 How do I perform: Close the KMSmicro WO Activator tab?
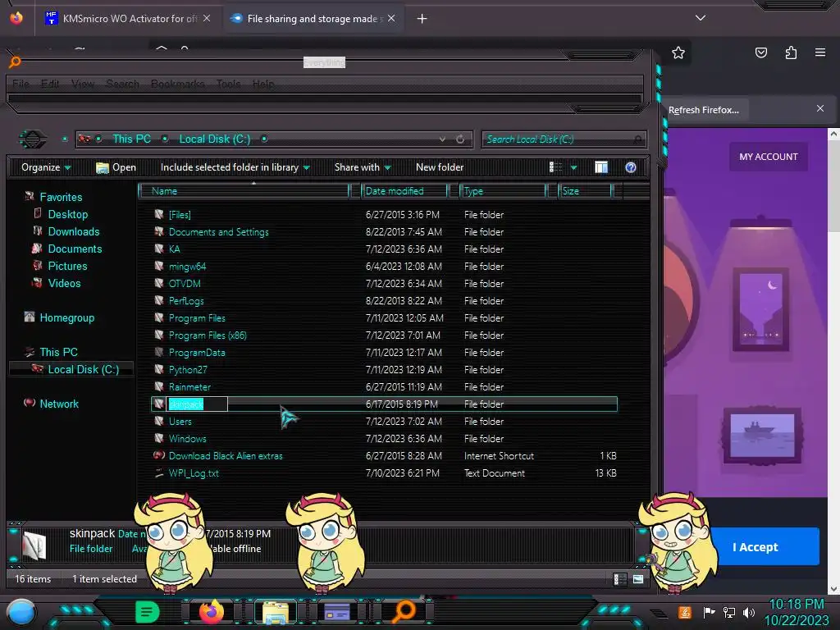[x=207, y=18]
